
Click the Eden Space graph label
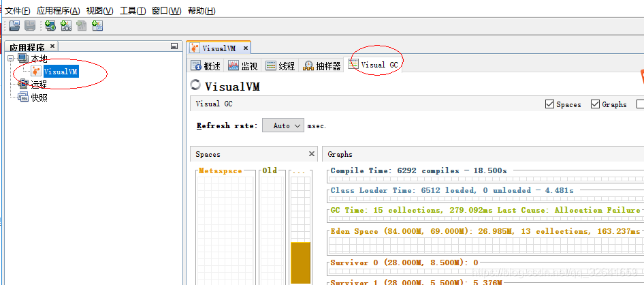485,232
